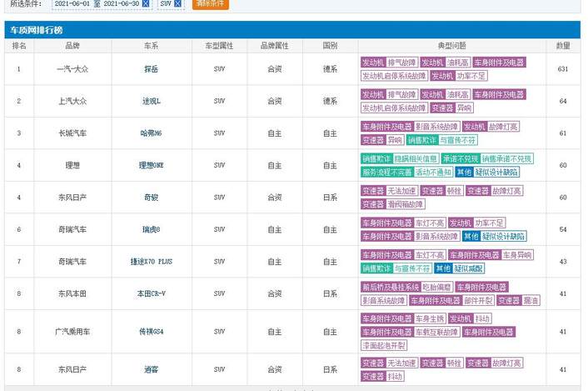This screenshot has height=391, width=588.
Task: Select 部件开裂 tag in 本田CR-V row
Action: 478,301
